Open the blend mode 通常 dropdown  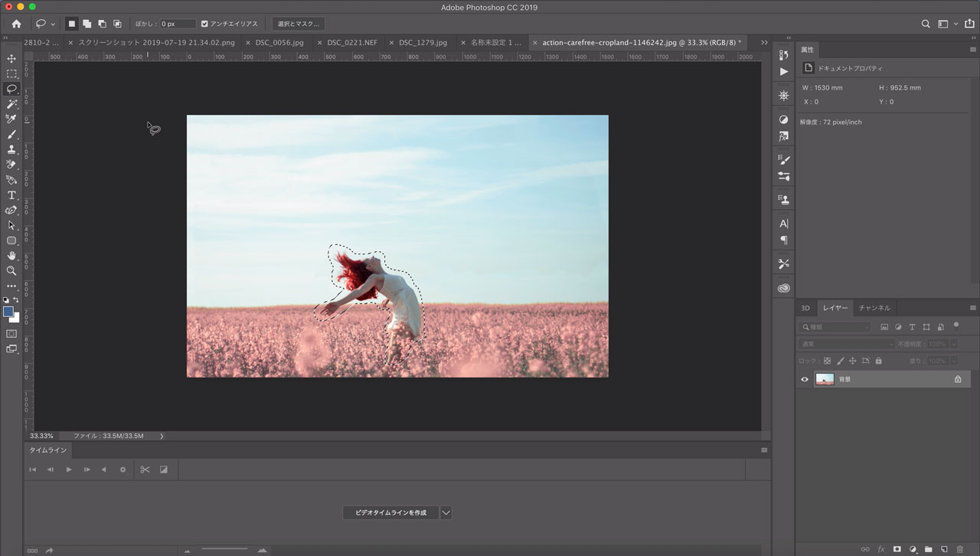pyautogui.click(x=846, y=345)
